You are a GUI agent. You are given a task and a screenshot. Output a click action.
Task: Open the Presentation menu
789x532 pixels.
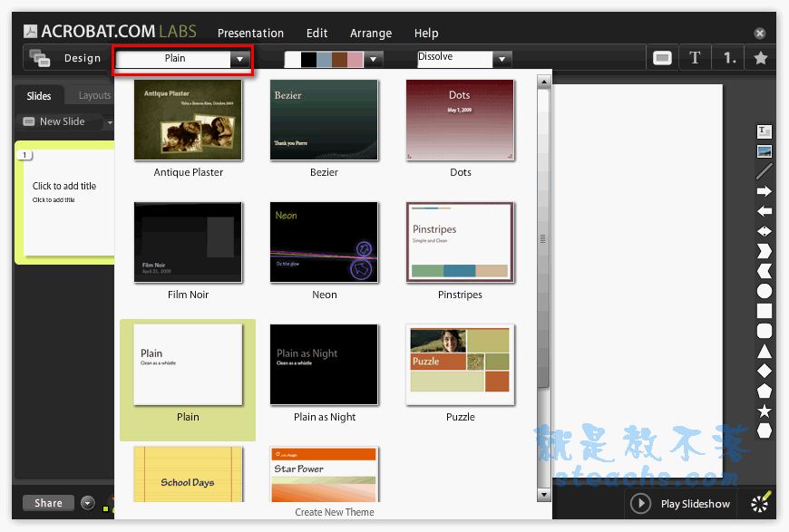coord(250,34)
